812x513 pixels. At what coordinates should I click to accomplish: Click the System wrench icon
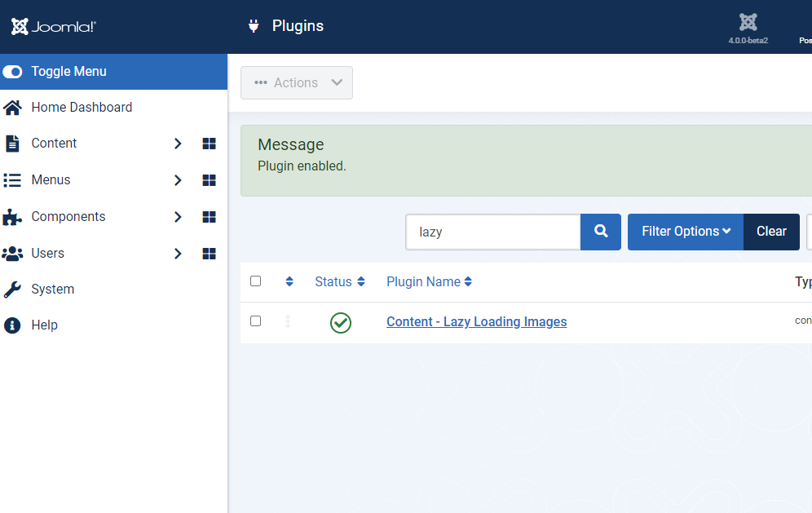[12, 290]
